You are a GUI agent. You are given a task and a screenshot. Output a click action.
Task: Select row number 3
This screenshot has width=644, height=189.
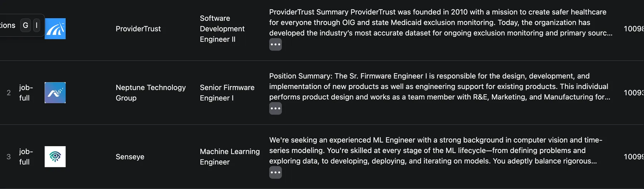9,157
